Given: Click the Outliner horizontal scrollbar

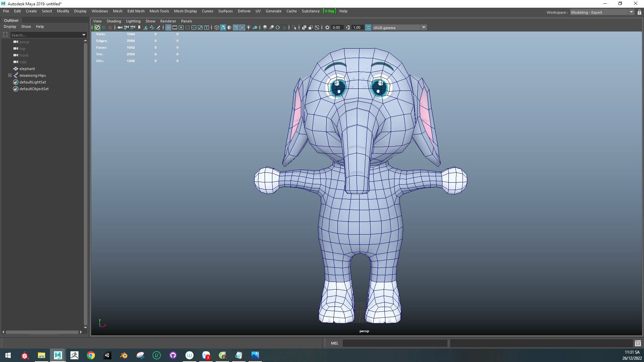Looking at the screenshot, I should tap(42, 332).
